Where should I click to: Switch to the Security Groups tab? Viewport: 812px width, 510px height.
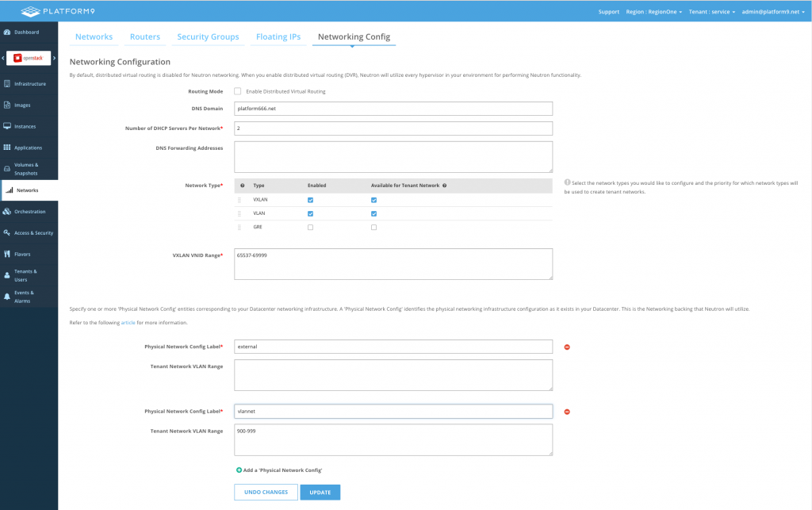[208, 37]
